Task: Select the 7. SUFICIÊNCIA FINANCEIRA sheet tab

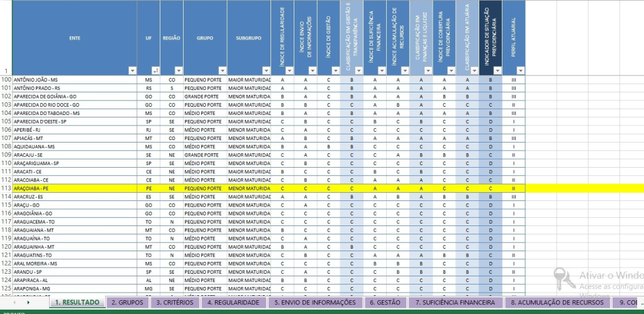Action: coord(455,303)
